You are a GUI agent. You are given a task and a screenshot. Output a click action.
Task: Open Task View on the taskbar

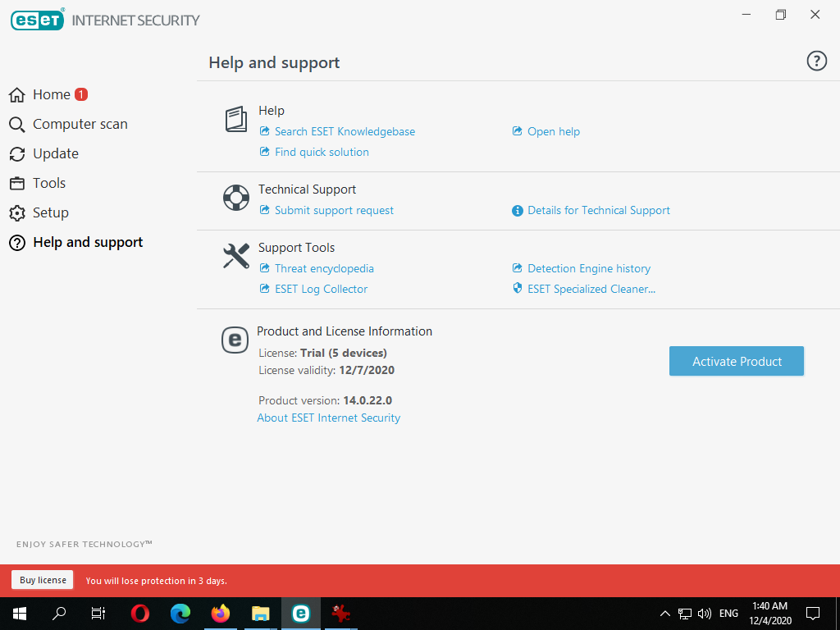[x=98, y=614]
